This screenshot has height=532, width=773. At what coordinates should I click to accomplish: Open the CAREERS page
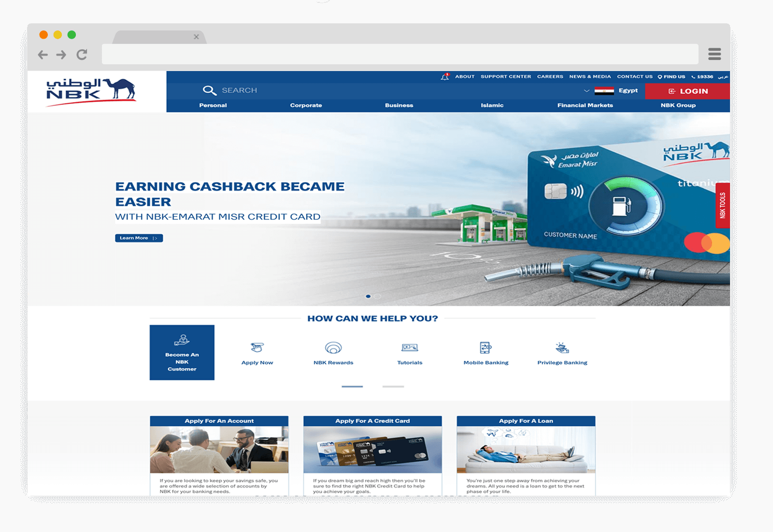pyautogui.click(x=550, y=76)
